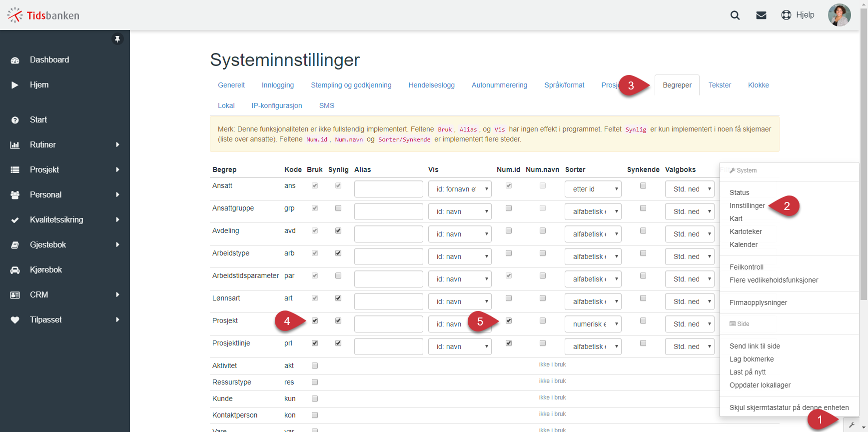
Task: Toggle Bruk checkbox for Prosjektlinje
Action: [315, 343]
